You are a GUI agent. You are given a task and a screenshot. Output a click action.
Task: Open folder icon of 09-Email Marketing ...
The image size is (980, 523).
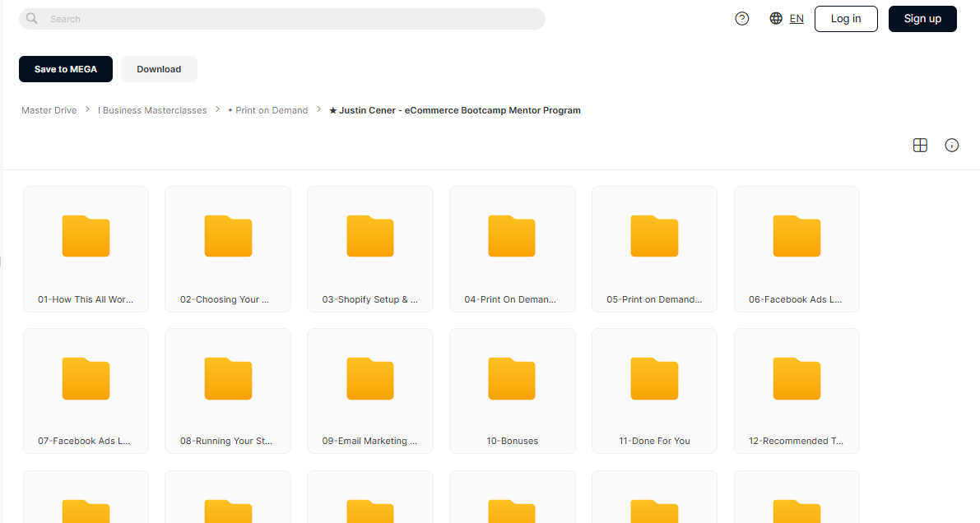(370, 378)
